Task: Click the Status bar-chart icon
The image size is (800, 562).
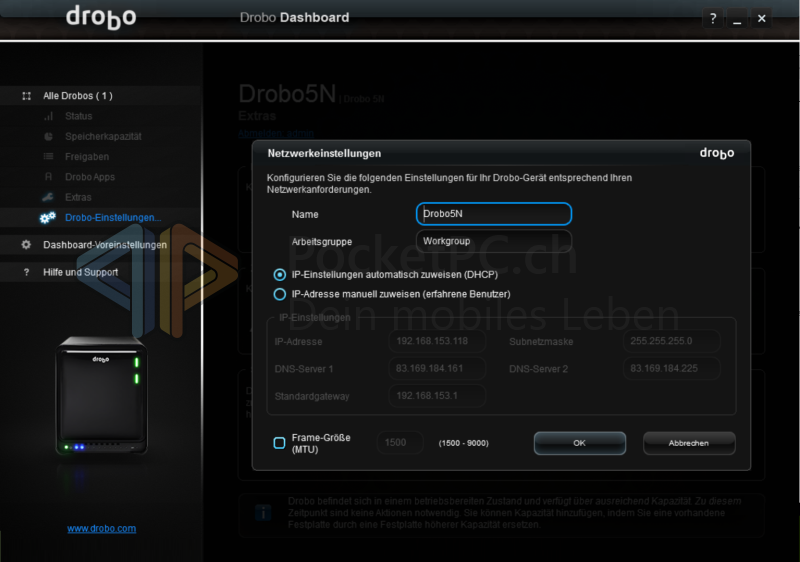Action: point(48,116)
